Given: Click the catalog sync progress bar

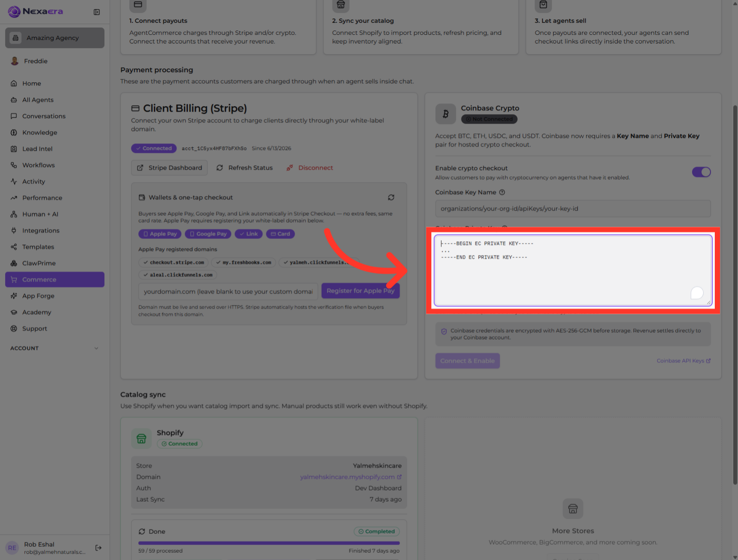Looking at the screenshot, I should 269,543.
